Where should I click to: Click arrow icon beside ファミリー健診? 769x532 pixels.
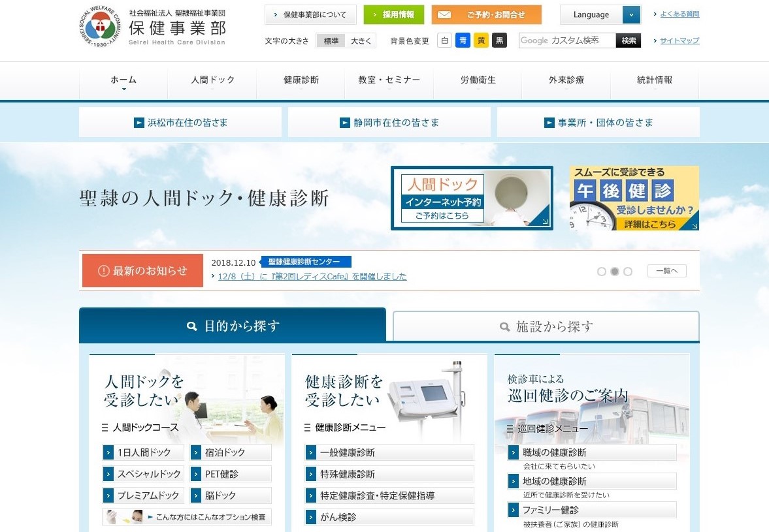(513, 510)
